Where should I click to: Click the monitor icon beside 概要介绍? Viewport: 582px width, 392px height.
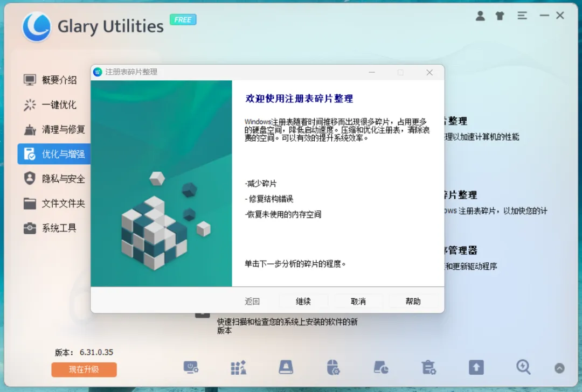coord(30,80)
